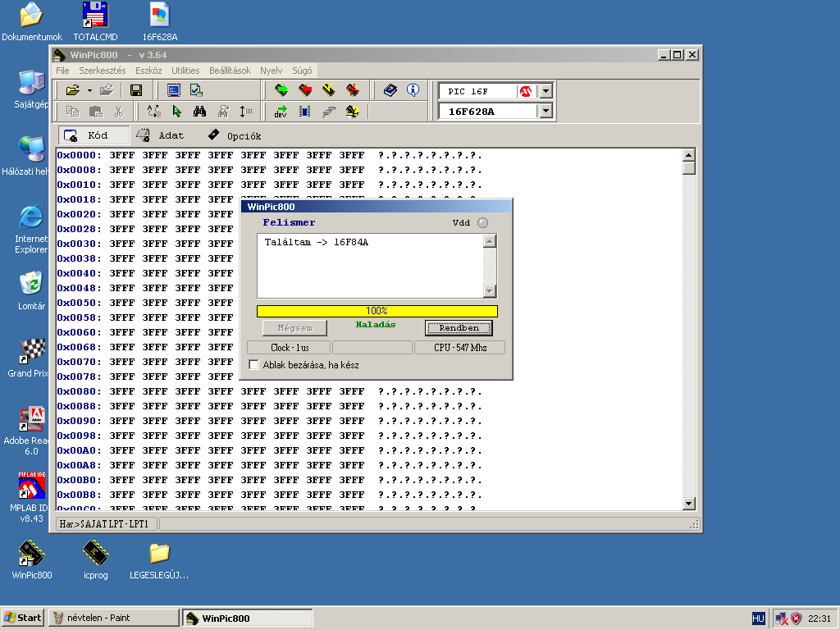Viewport: 840px width, 630px height.
Task: Click the code view scroll down arrow
Action: point(689,504)
